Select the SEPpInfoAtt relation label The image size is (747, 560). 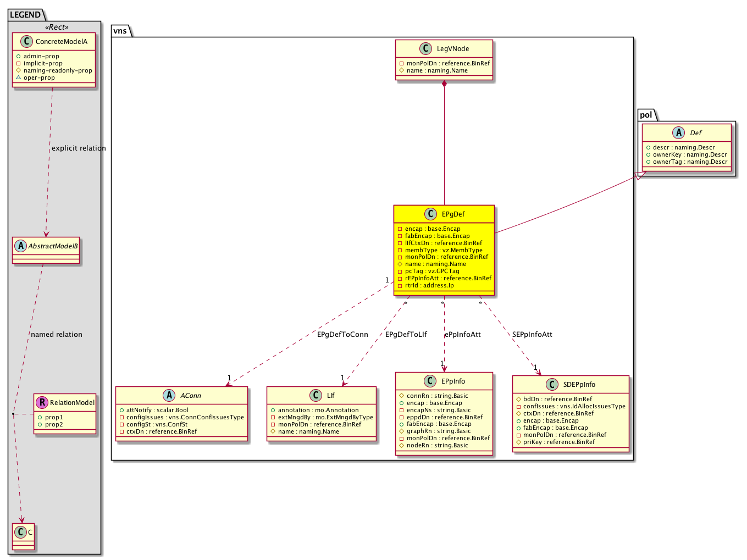click(x=532, y=335)
